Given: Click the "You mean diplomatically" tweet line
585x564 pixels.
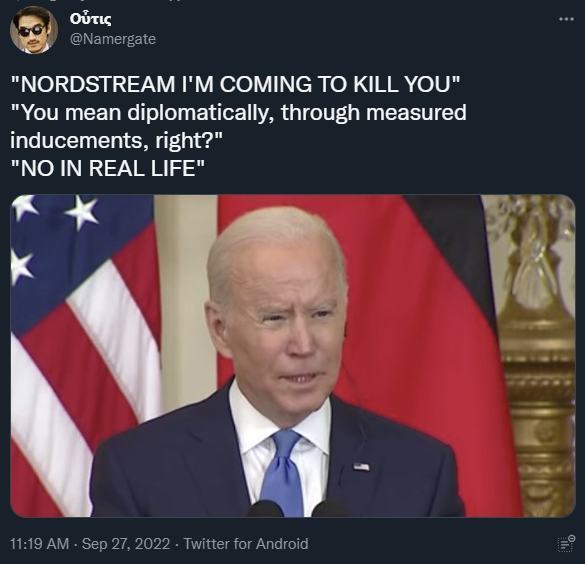Looking at the screenshot, I should pyautogui.click(x=238, y=113).
